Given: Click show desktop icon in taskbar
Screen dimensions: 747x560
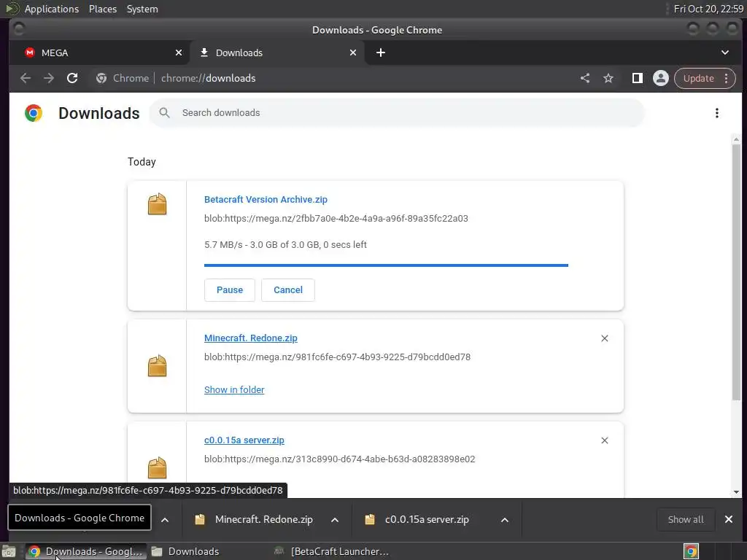Looking at the screenshot, I should (x=9, y=551).
